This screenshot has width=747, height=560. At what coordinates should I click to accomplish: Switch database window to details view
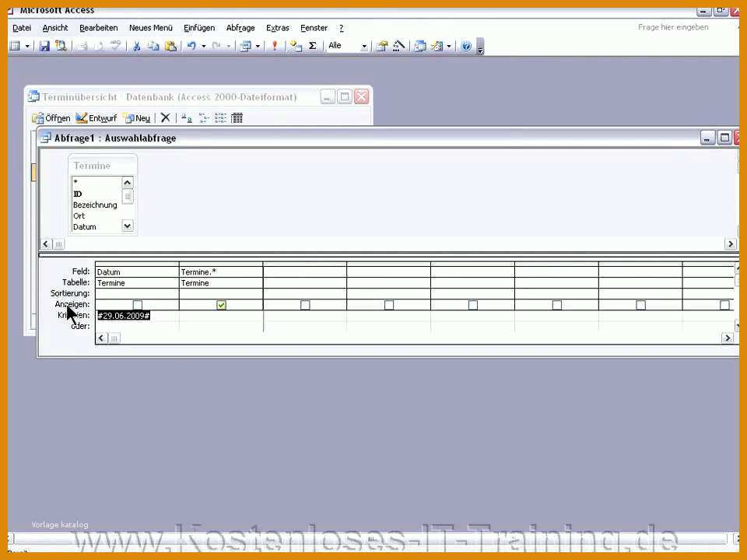pyautogui.click(x=237, y=118)
